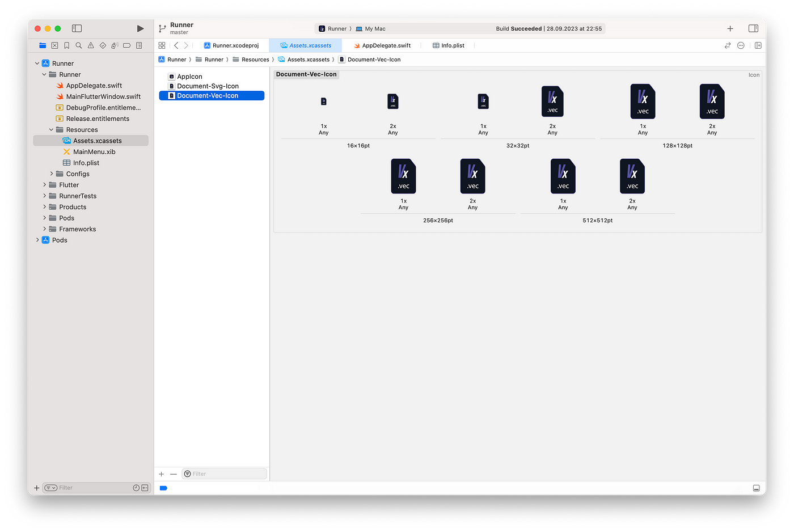Select the 512x512pt 2x icon thumbnail
794x532 pixels.
[632, 176]
